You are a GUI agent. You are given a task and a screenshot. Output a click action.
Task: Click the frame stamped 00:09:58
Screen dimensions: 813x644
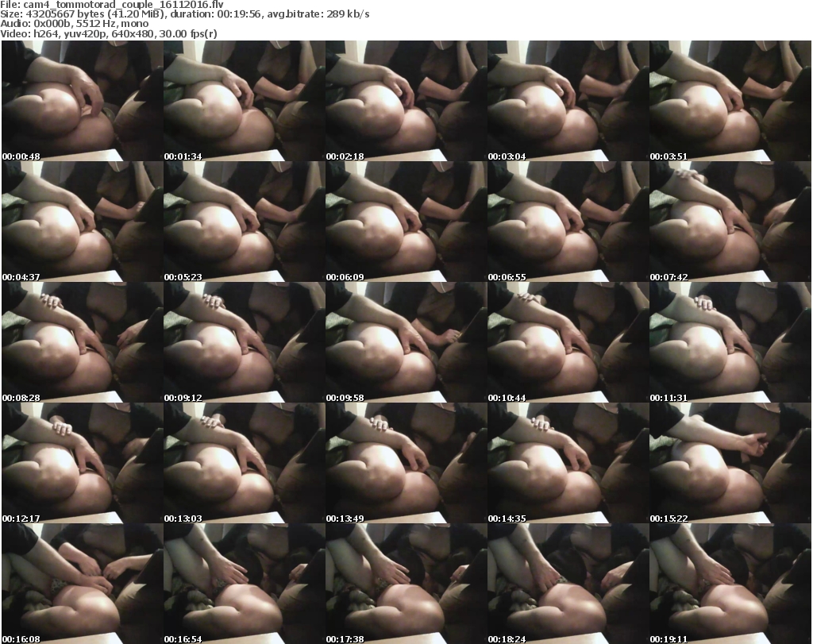[x=406, y=342]
